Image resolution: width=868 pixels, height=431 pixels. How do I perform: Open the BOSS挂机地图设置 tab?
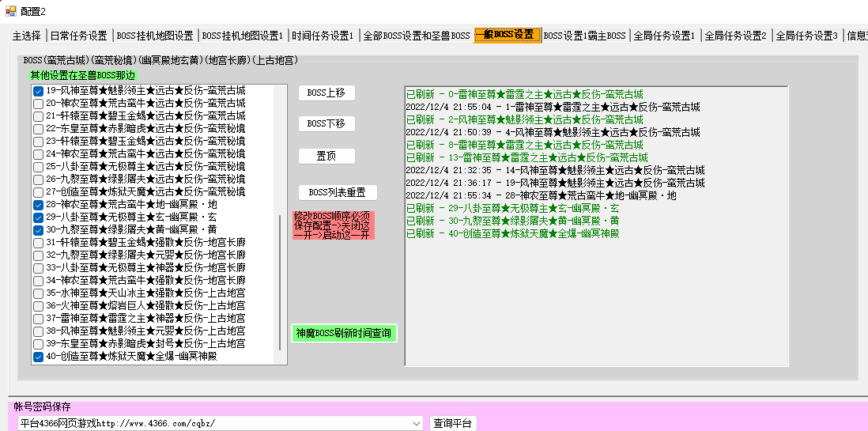[x=155, y=36]
